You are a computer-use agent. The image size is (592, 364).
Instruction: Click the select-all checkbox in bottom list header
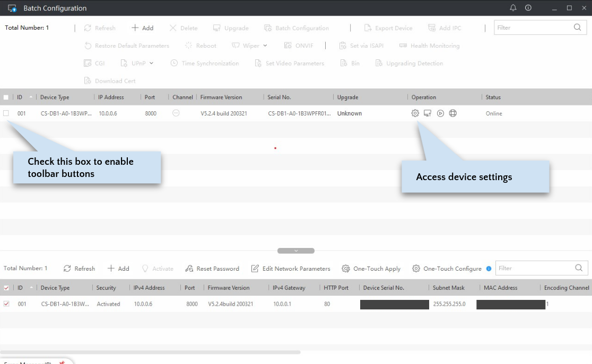coord(7,288)
